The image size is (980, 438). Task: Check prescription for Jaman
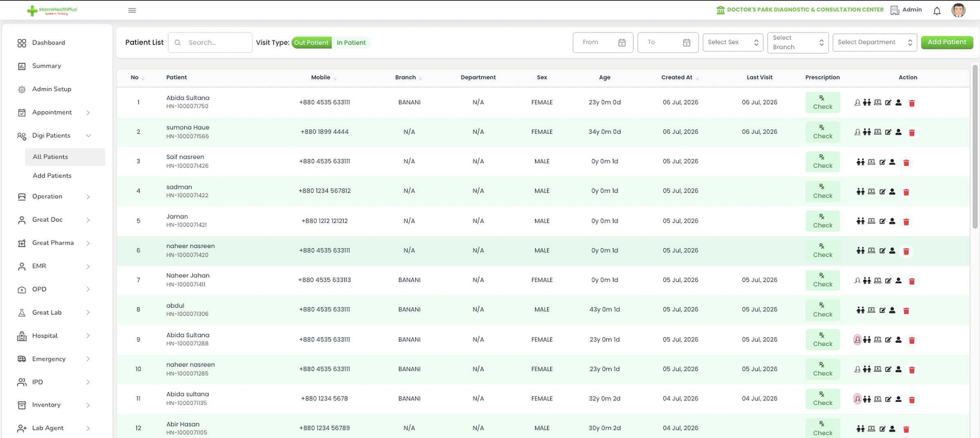click(x=822, y=221)
